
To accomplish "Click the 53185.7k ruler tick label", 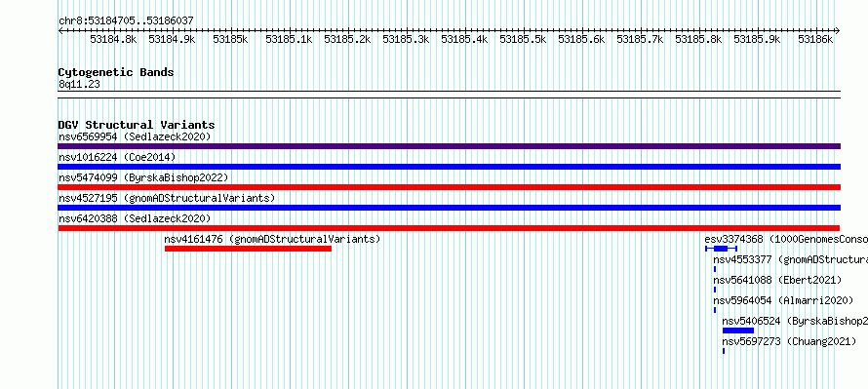I will (x=640, y=39).
